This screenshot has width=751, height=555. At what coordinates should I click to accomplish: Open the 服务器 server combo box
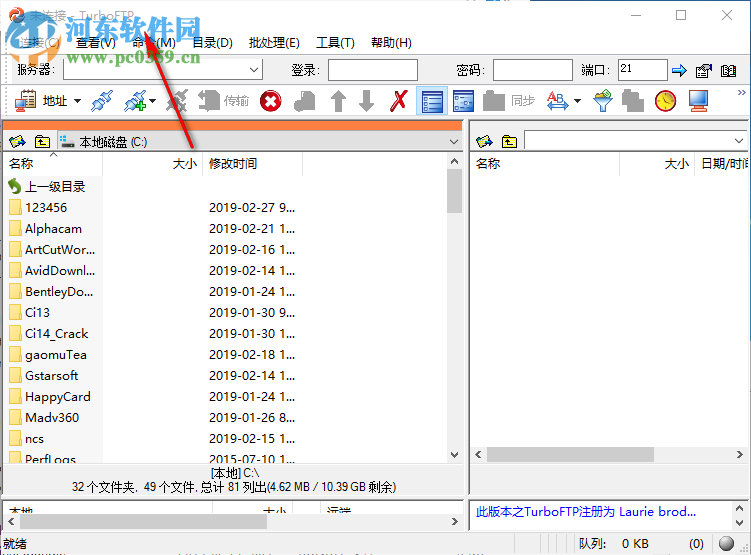[x=163, y=70]
